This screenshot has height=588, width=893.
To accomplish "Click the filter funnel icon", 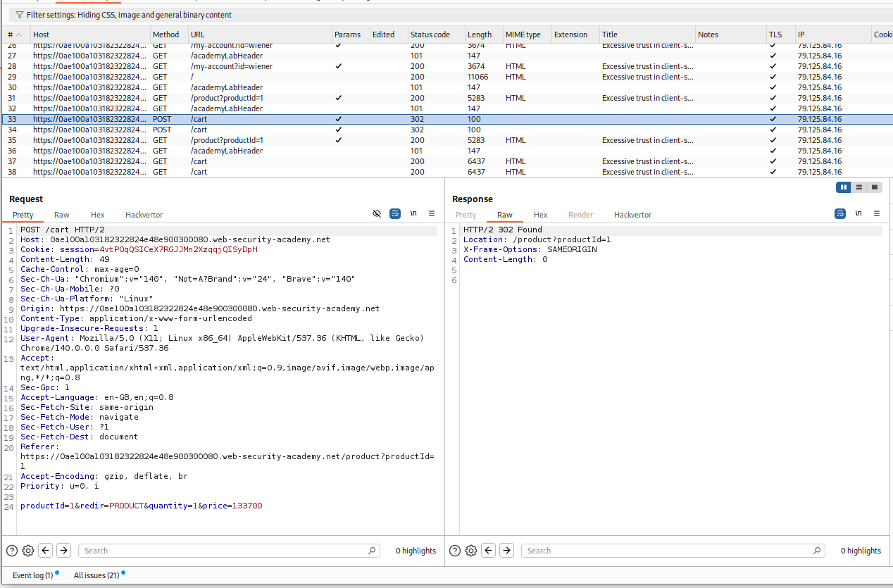I will coord(19,15).
